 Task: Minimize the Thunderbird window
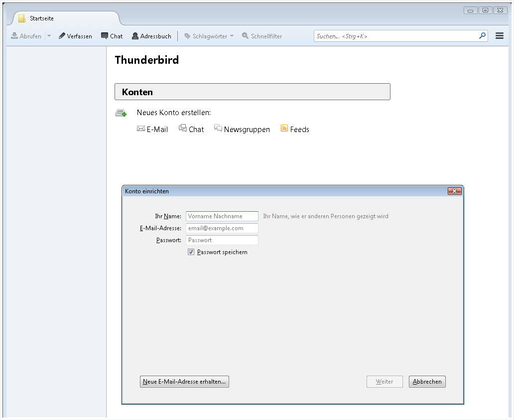[x=470, y=10]
